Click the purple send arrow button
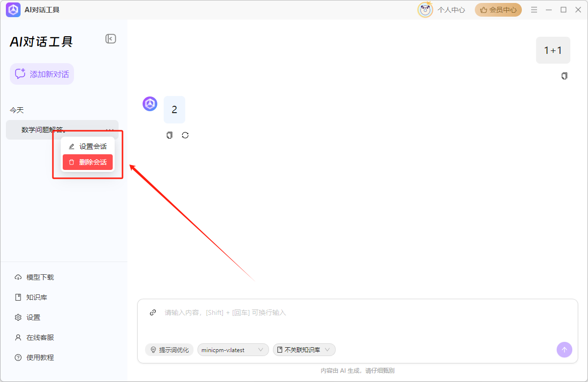588x382 pixels. click(x=564, y=350)
